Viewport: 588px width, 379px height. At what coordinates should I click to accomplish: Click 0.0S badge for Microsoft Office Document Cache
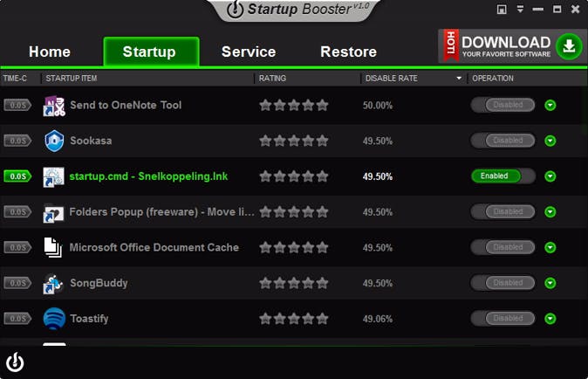[x=17, y=248]
